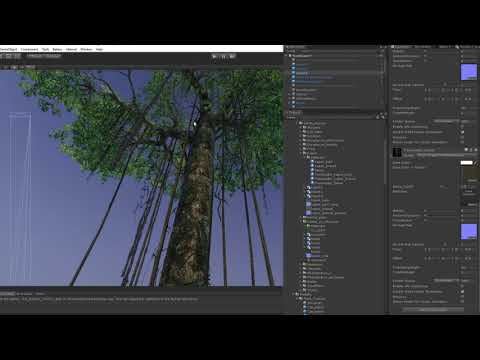Viewport: 480px width, 360px height.
Task: Click the Play button in the toolbar
Action: (215, 56)
